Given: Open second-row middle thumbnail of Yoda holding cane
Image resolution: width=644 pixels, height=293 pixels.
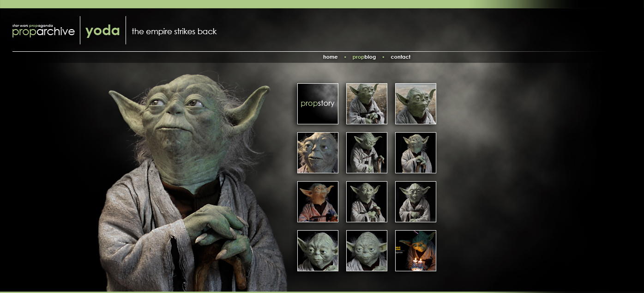Looking at the screenshot, I should (x=367, y=153).
